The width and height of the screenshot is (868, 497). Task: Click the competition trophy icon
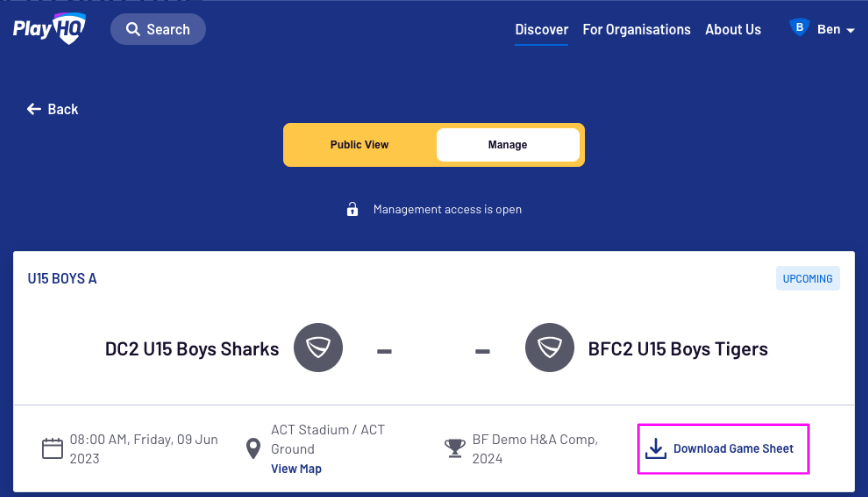coord(455,448)
